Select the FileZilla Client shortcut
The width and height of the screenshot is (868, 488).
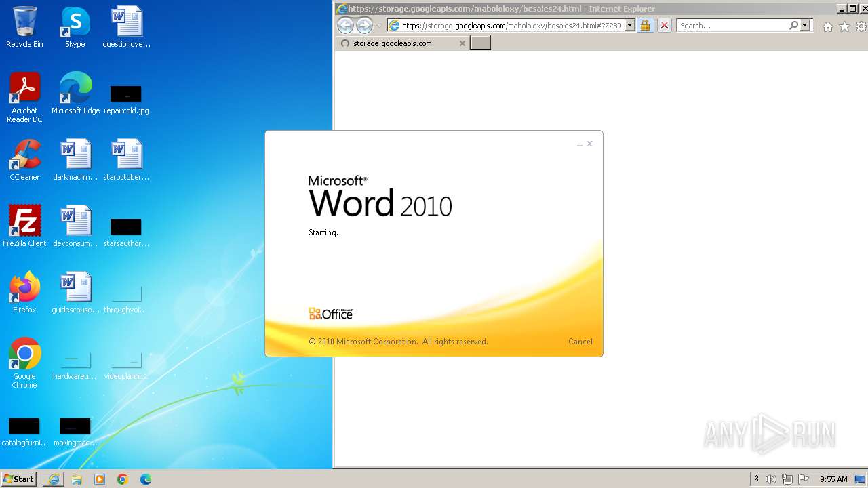[24, 226]
